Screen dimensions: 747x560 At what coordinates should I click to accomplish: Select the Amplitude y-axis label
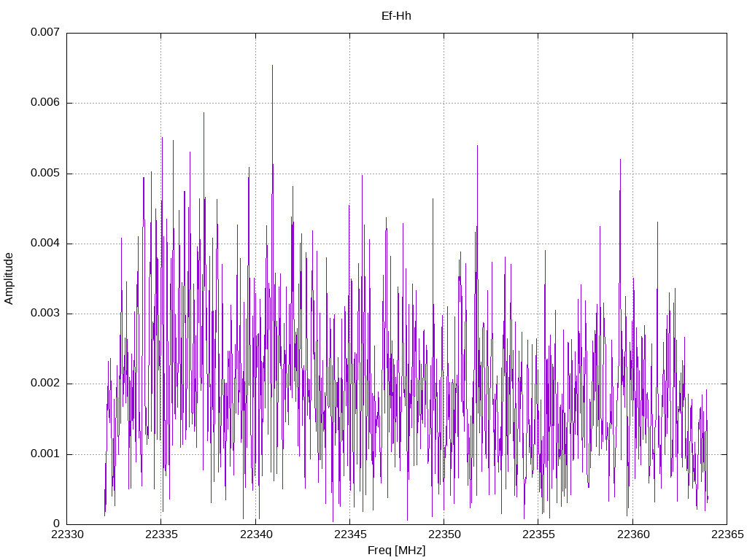(x=9, y=279)
